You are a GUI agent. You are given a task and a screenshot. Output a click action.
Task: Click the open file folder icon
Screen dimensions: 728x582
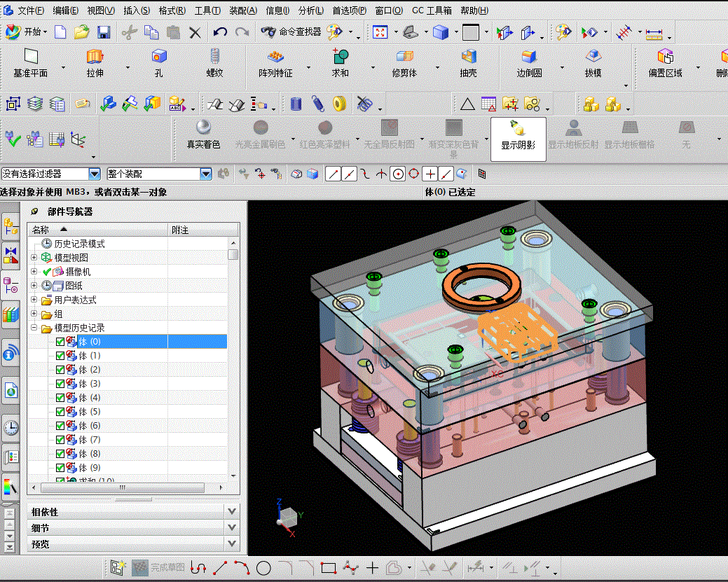(x=82, y=32)
